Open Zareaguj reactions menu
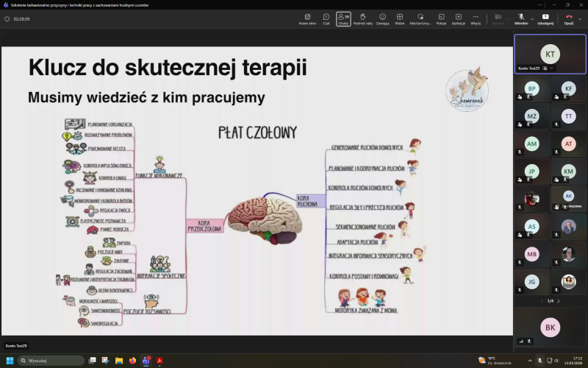The width and height of the screenshot is (588, 368). (382, 18)
